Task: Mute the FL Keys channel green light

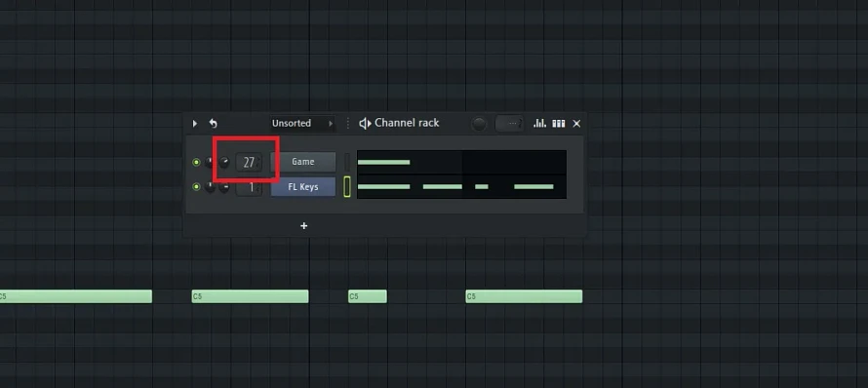Action: (196, 187)
